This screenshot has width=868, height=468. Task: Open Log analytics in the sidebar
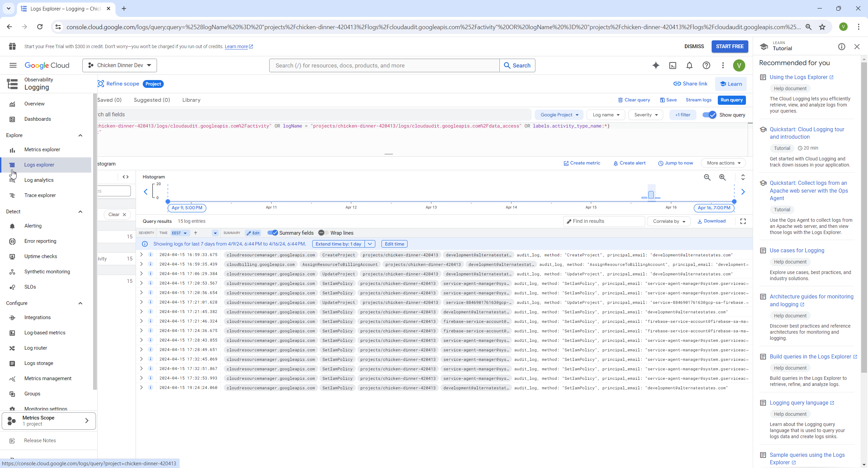click(39, 180)
